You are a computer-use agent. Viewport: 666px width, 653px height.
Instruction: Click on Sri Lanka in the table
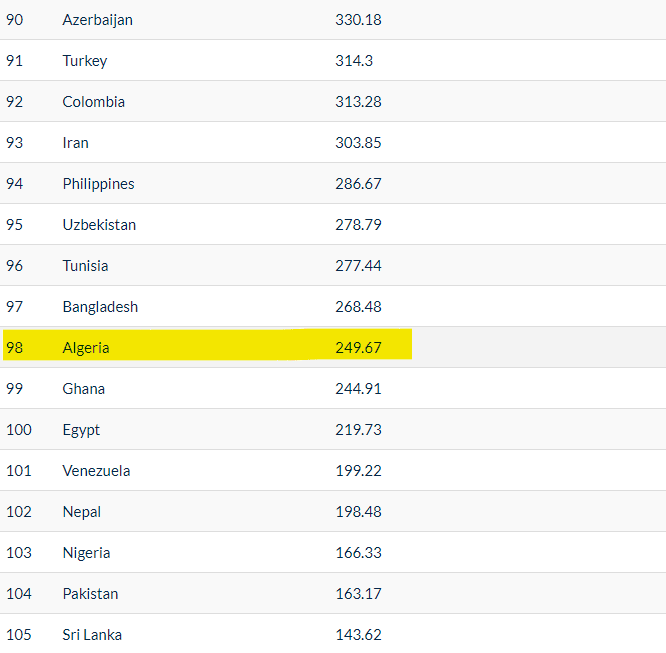pyautogui.click(x=92, y=635)
